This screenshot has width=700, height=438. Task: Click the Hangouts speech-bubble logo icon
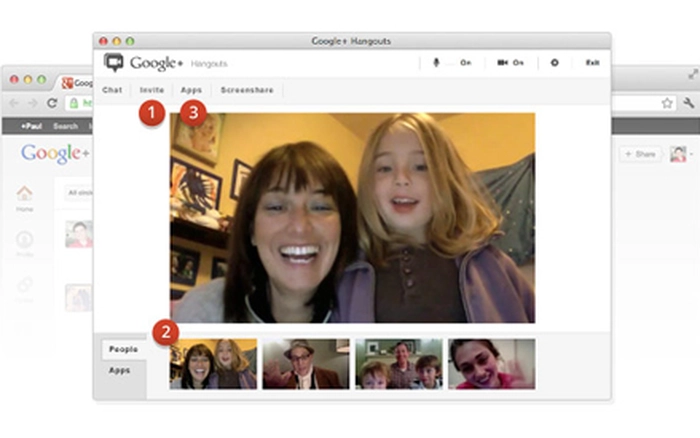coord(113,63)
